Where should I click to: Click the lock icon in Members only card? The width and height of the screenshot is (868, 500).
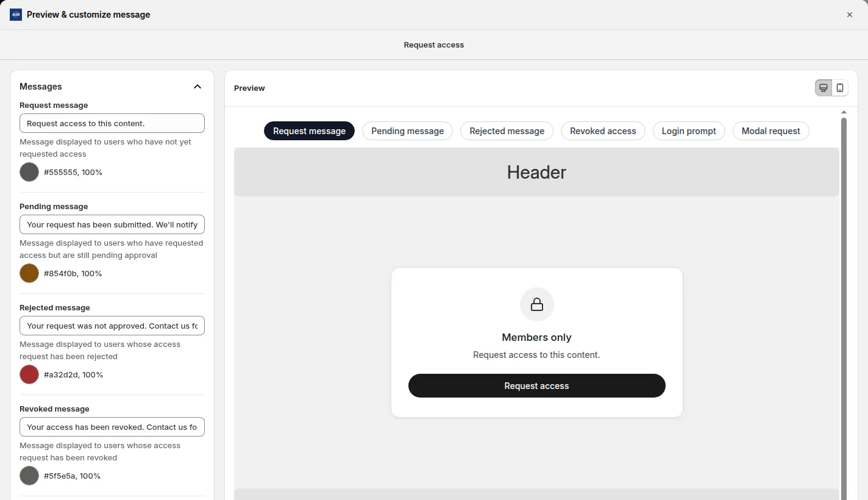point(537,304)
